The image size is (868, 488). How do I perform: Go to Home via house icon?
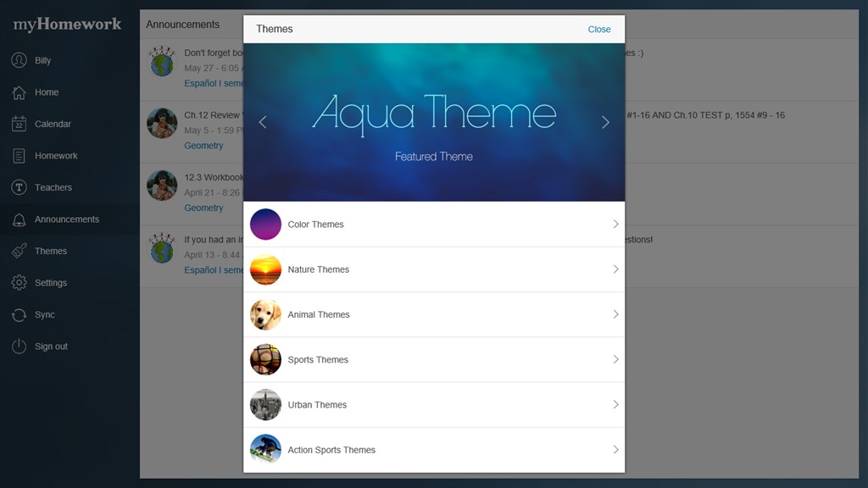(x=19, y=92)
